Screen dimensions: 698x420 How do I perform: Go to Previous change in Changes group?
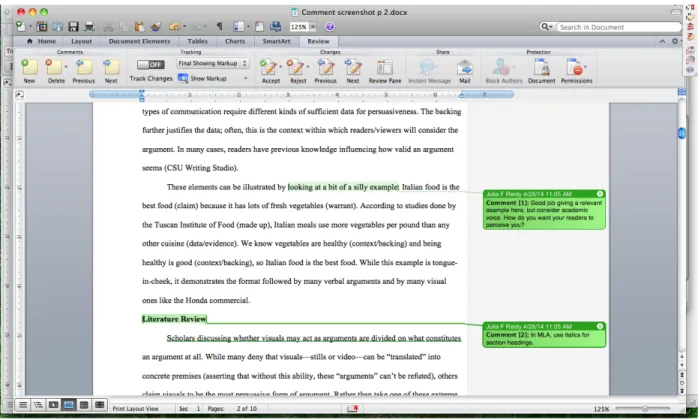click(325, 71)
